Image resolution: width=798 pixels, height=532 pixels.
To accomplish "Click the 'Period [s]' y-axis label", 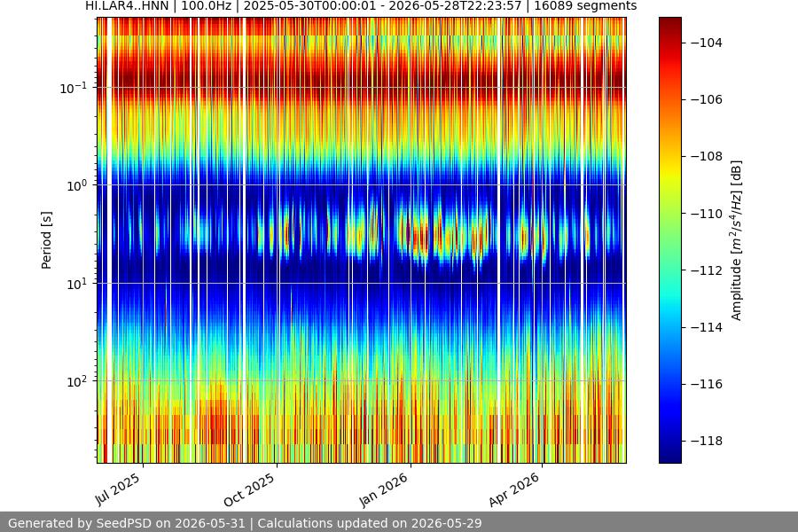I will [x=46, y=240].
